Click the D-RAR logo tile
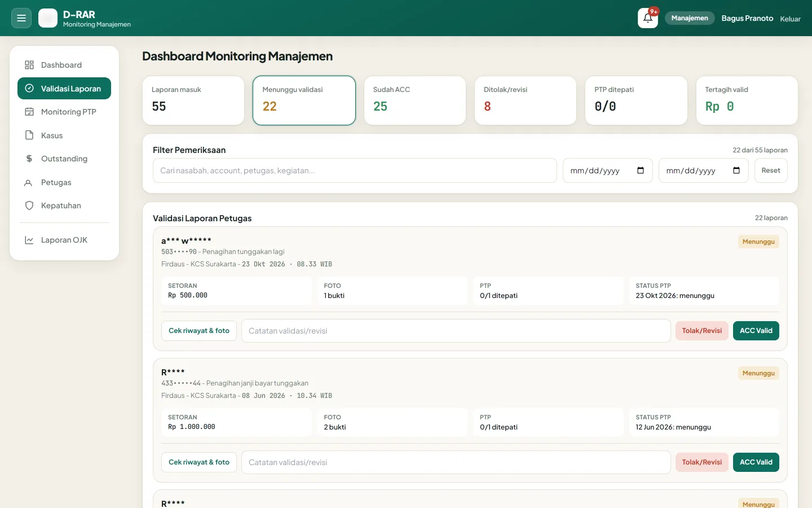 tap(48, 18)
